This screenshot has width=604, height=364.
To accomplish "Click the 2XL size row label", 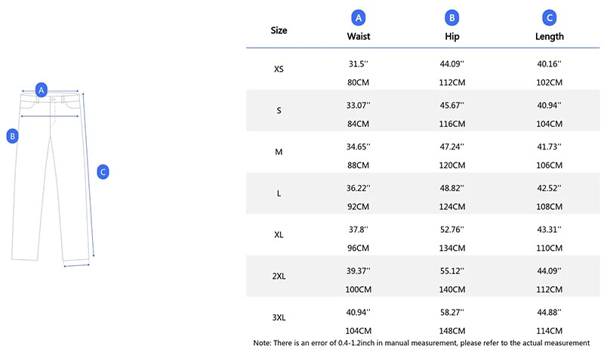I will [279, 276].
